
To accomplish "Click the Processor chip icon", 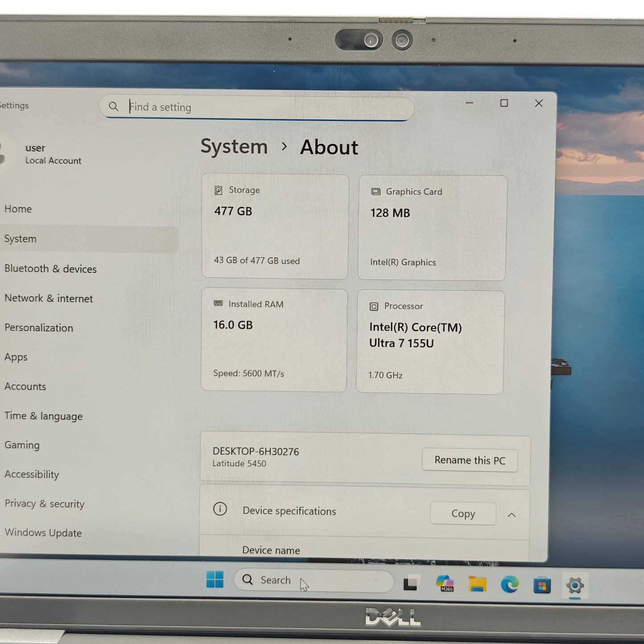I will click(373, 306).
